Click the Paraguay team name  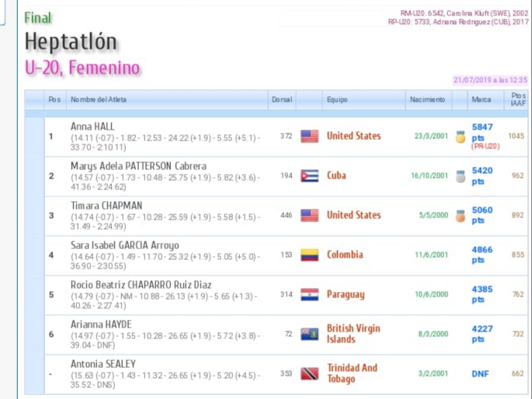coord(346,294)
